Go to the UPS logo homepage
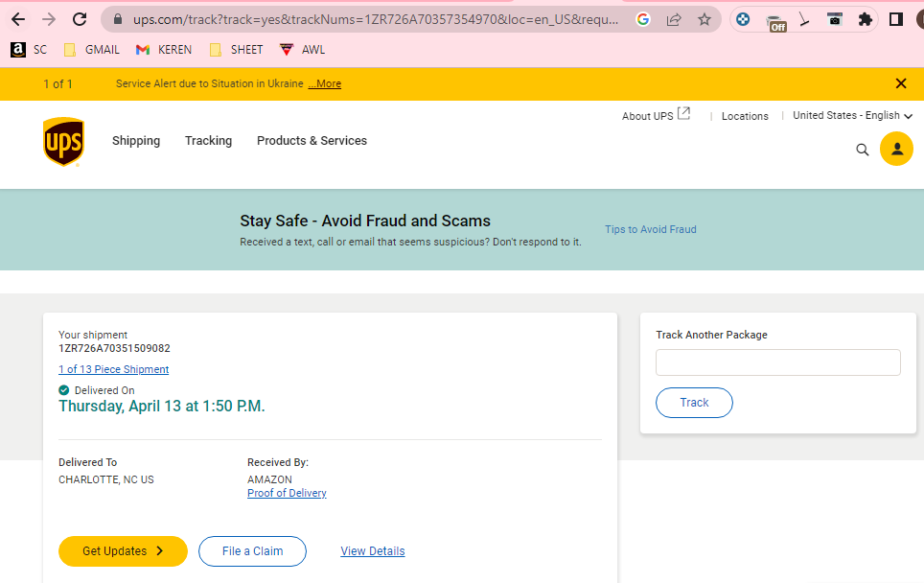 pyautogui.click(x=63, y=142)
